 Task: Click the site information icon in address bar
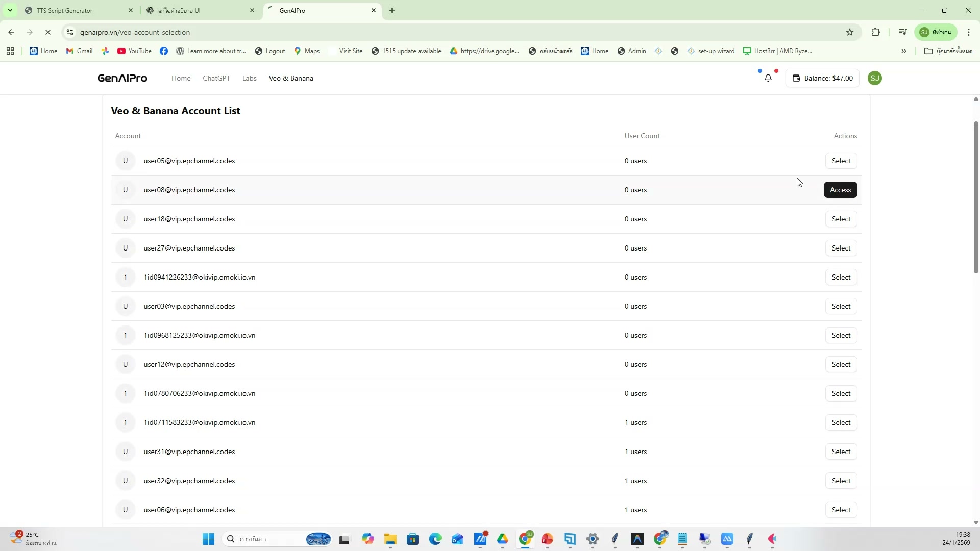point(70,32)
